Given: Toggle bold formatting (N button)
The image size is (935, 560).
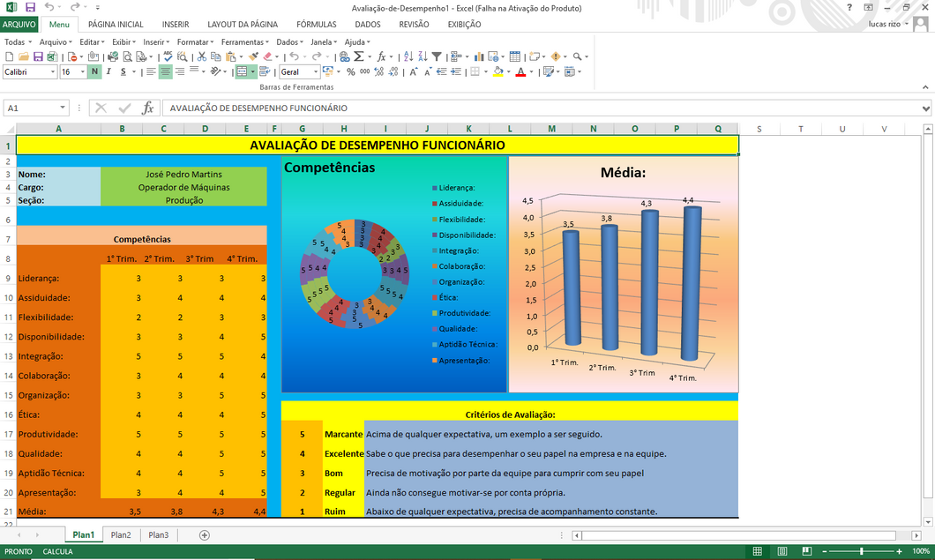Looking at the screenshot, I should (94, 72).
